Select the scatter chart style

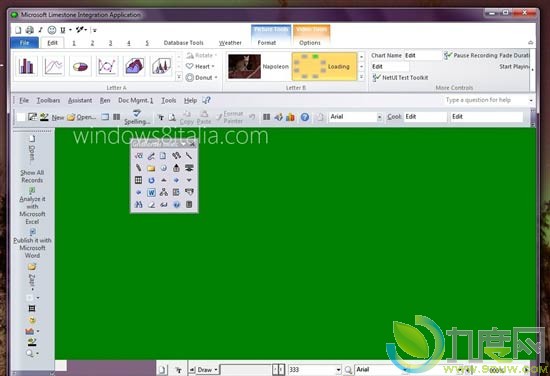pos(107,66)
